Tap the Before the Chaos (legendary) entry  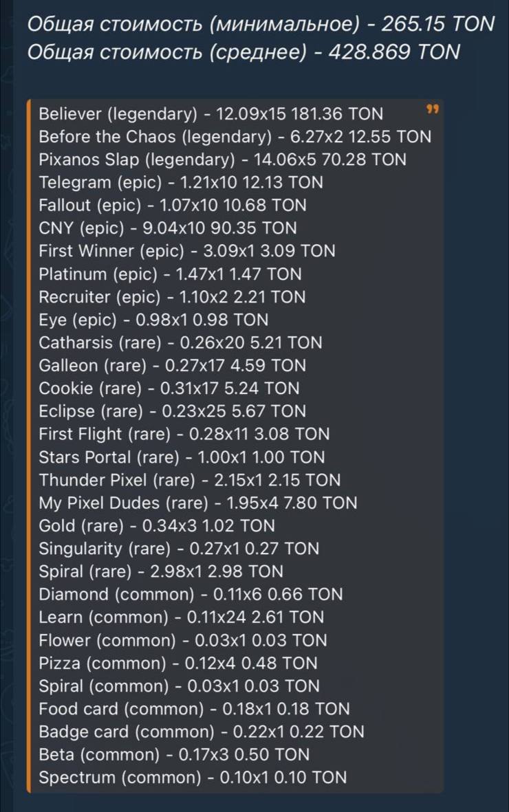235,137
